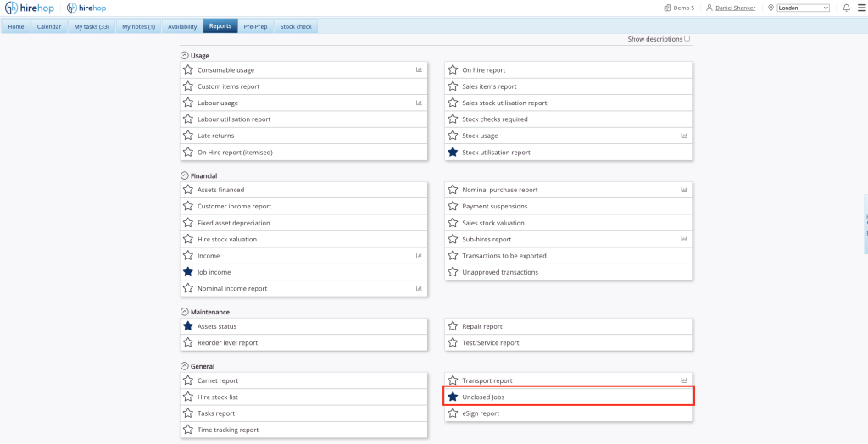Viewport: 868px width, 444px height.
Task: Star the eSign report
Action: 453,413
